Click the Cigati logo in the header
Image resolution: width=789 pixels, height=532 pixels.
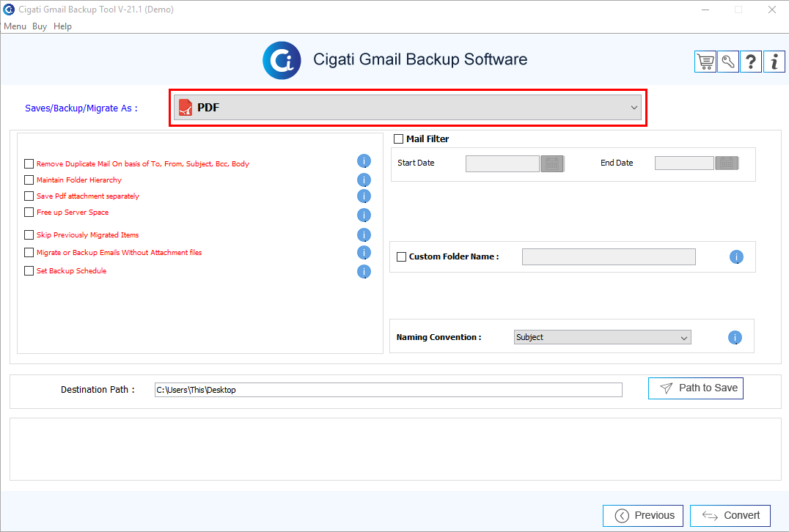point(282,60)
